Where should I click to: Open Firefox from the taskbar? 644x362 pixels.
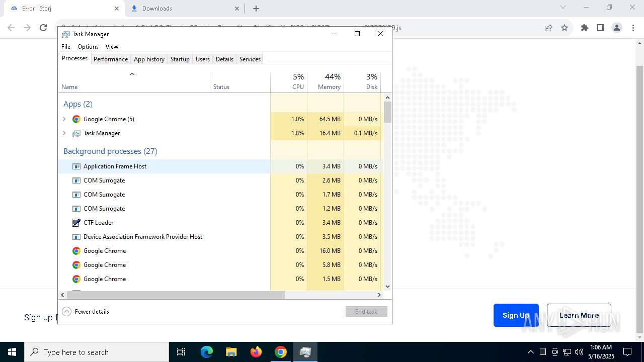coord(256,352)
